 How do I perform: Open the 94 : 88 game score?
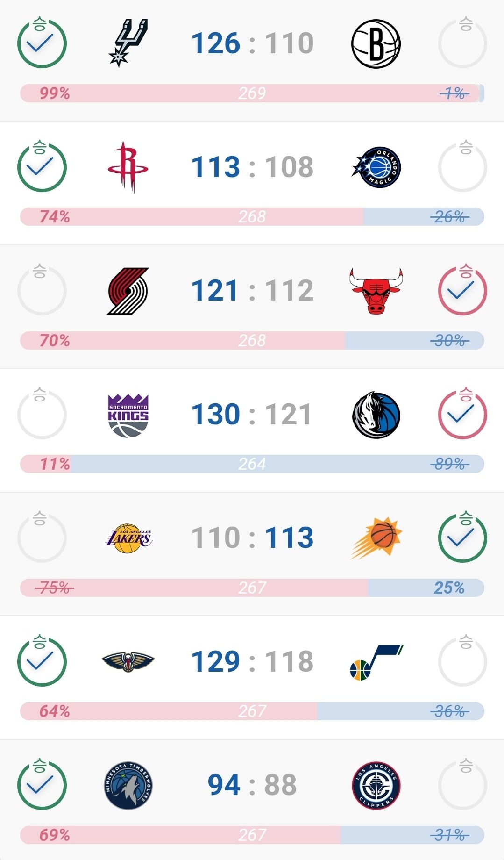pyautogui.click(x=252, y=785)
